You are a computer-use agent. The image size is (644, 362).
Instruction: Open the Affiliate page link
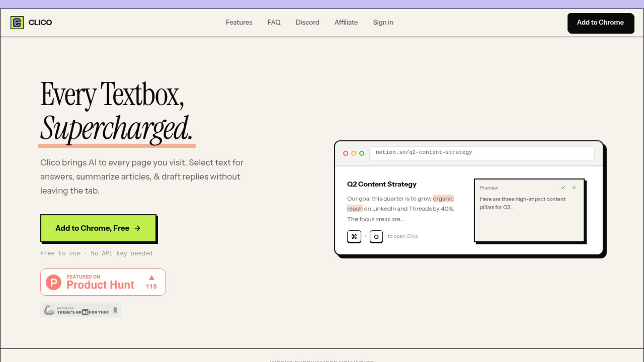(346, 22)
